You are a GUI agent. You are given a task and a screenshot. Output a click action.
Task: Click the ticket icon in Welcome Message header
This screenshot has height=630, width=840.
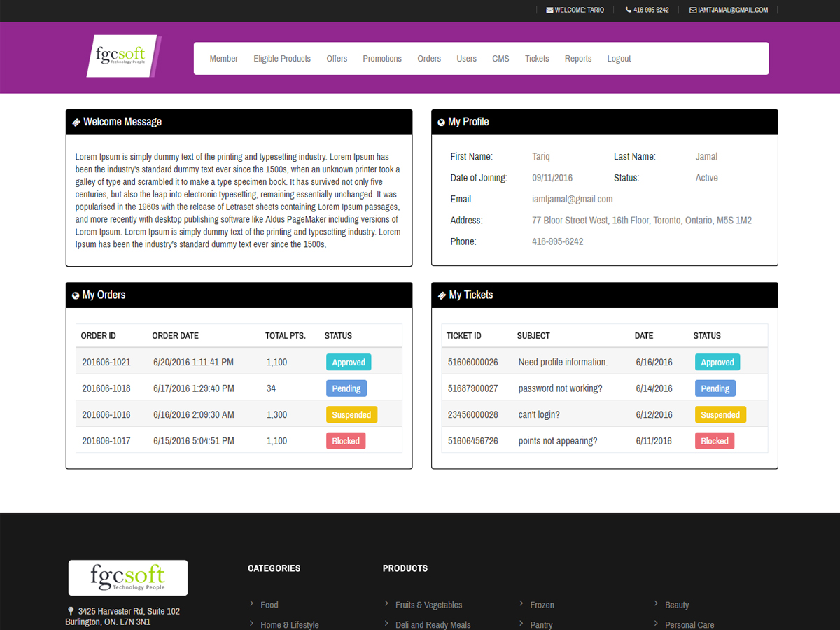click(x=76, y=122)
